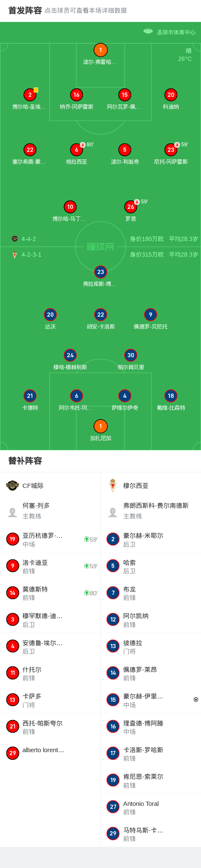The height and width of the screenshot is (868, 201).
Task: Click the 4-4-2 formation label
Action: (29, 239)
